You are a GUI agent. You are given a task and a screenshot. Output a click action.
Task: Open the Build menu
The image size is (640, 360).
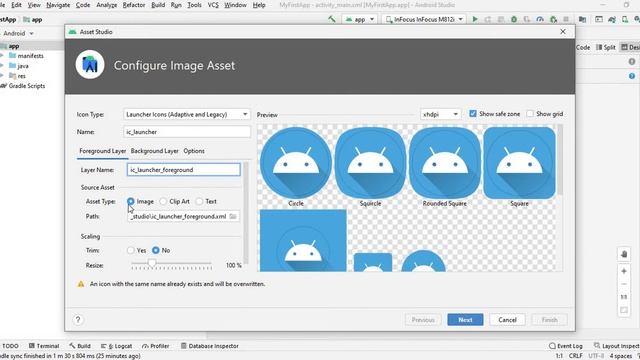click(x=158, y=5)
